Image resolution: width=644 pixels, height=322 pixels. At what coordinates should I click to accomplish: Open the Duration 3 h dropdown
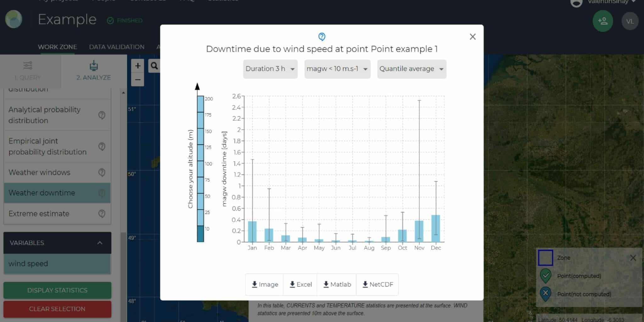[270, 69]
